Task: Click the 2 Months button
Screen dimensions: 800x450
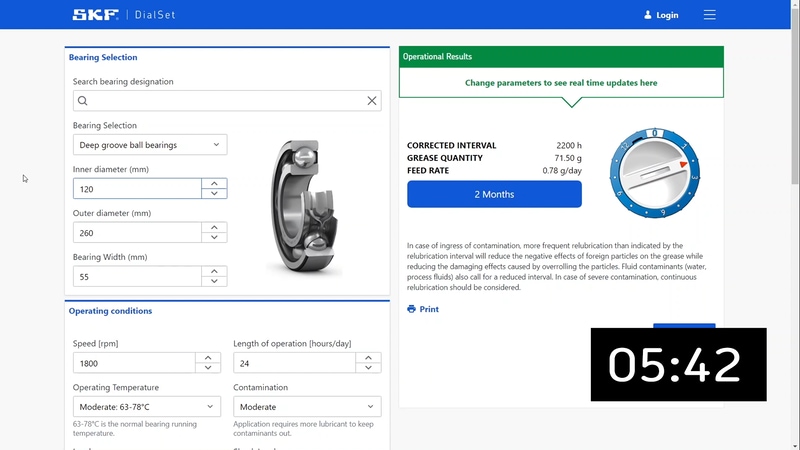Action: 494,194
